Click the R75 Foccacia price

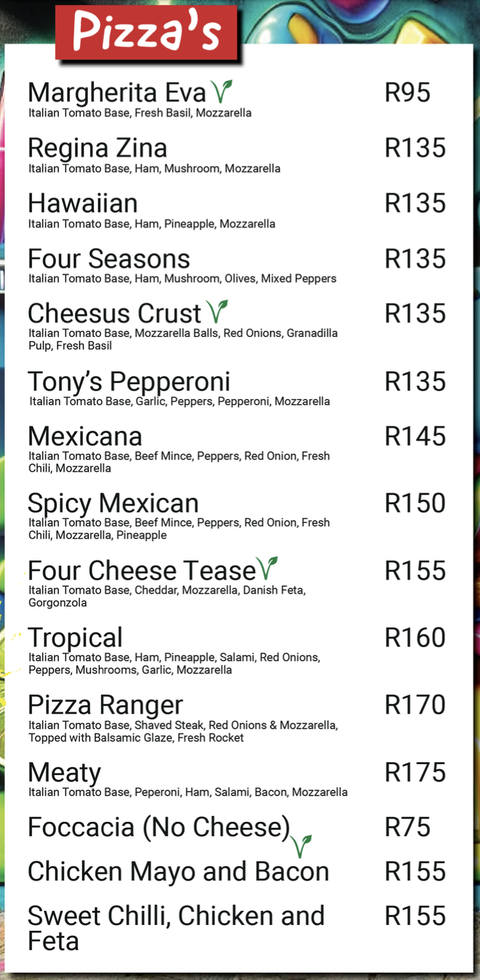coord(407,827)
